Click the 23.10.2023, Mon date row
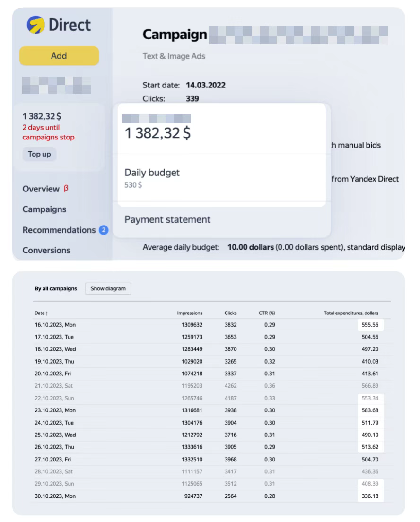420x522 pixels. (x=211, y=410)
